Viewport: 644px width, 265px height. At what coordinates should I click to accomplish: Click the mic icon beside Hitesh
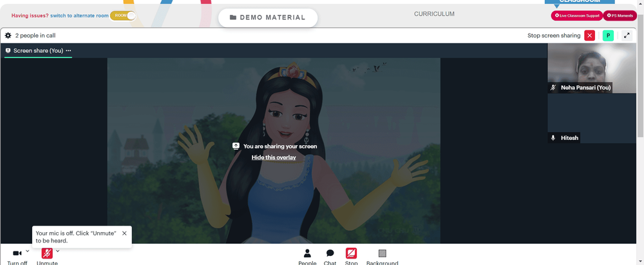point(554,138)
